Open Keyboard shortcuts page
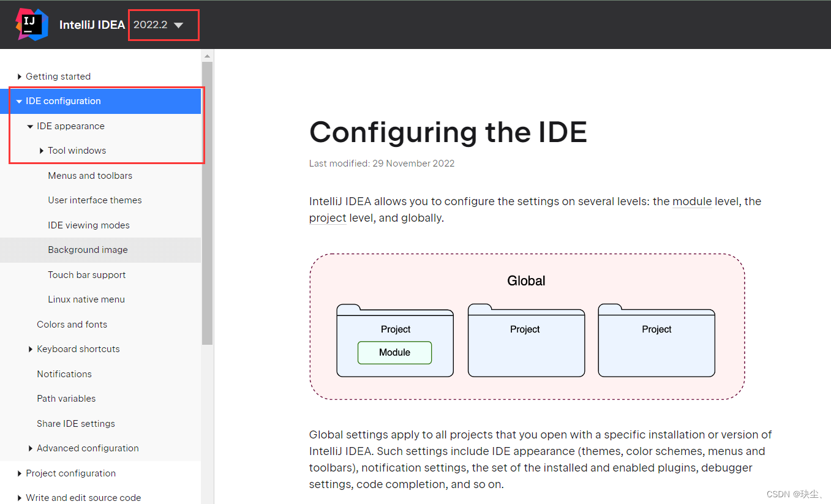Screen dimensions: 831x504 (78, 349)
